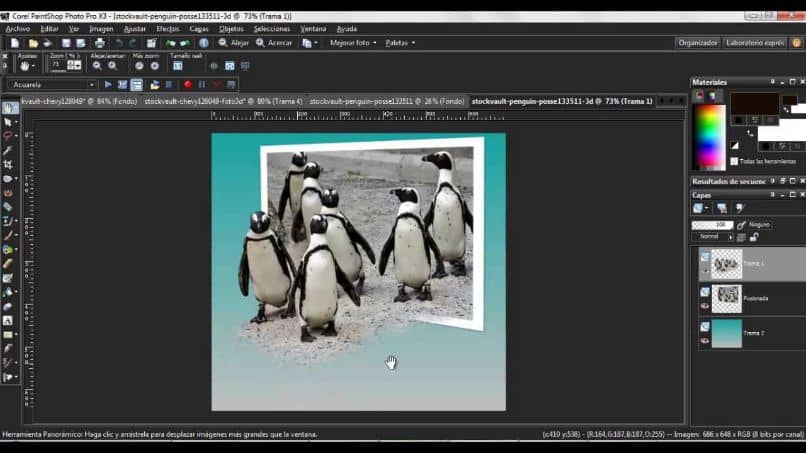
Task: Click the New file icon
Action: (15, 43)
